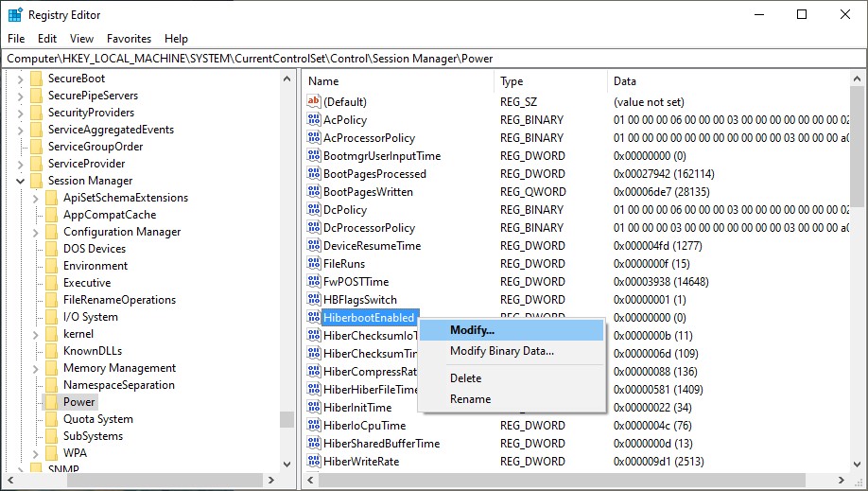Choose Modify Binary Data... in context menu
This screenshot has height=491, width=868.
point(512,351)
